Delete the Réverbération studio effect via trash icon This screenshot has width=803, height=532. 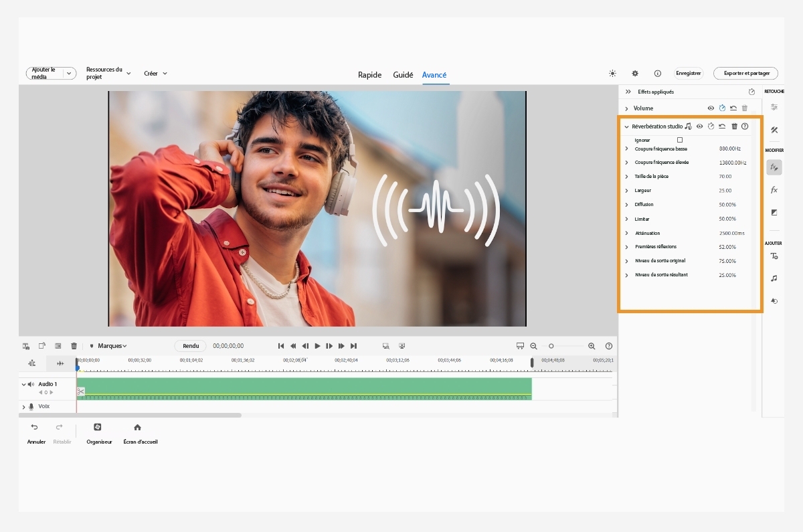pos(734,126)
